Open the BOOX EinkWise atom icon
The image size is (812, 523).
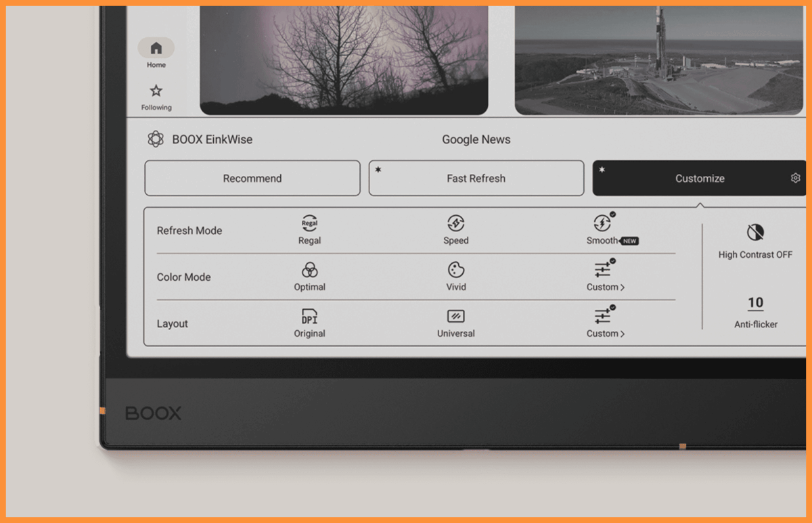pos(156,138)
